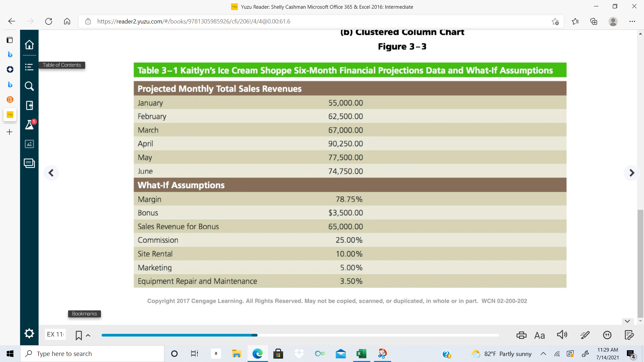Image resolution: width=644 pixels, height=362 pixels.
Task: Click the reading progress slider
Action: click(x=300, y=335)
